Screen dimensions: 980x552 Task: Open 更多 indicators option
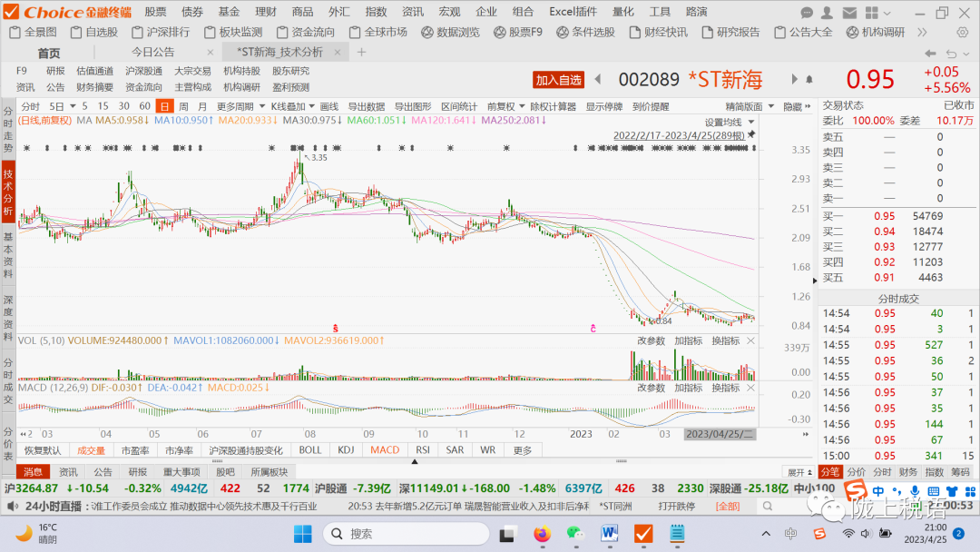click(523, 450)
